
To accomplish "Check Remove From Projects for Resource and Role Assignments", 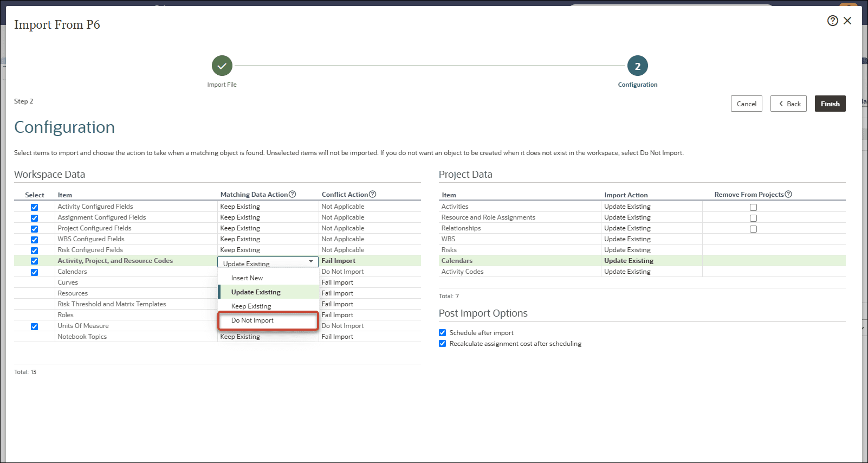I will [x=753, y=218].
